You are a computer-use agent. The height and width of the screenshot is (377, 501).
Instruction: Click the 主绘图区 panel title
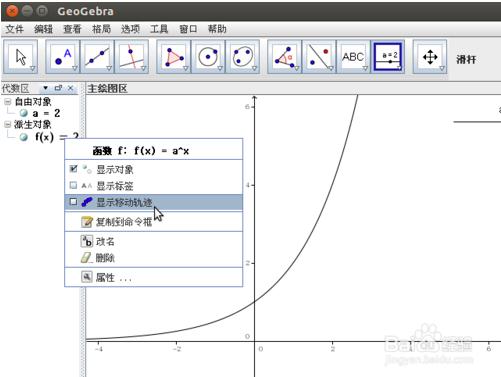pos(107,88)
